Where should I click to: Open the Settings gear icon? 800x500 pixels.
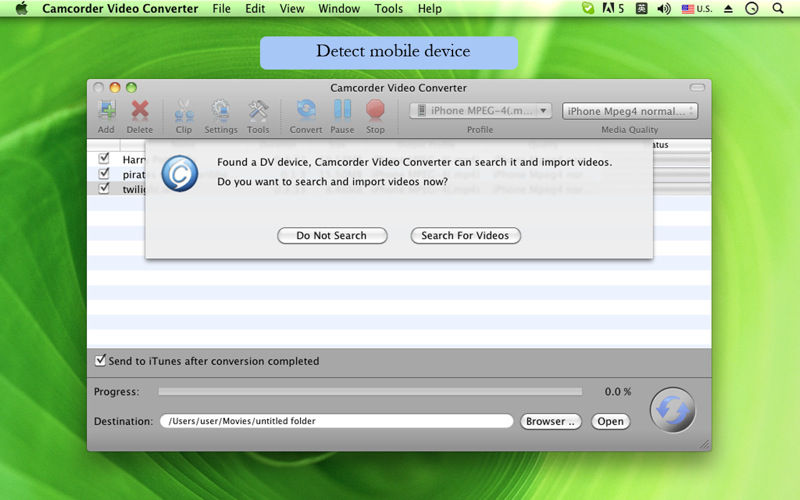click(x=221, y=110)
